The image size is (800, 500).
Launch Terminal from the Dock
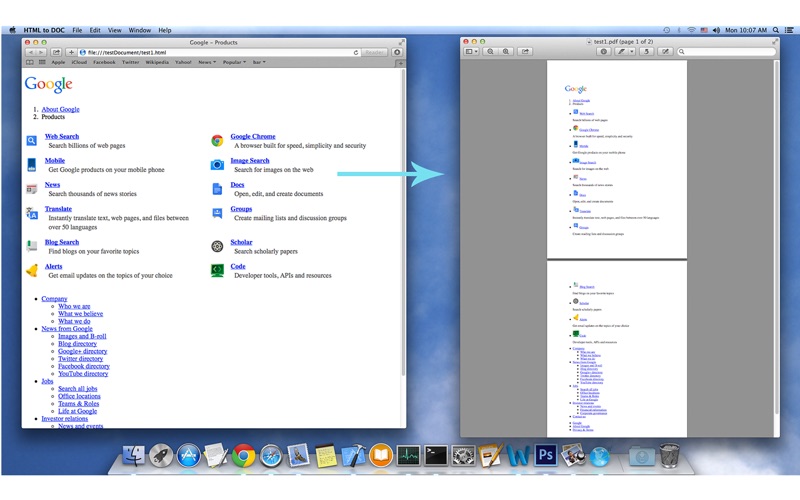[436, 455]
